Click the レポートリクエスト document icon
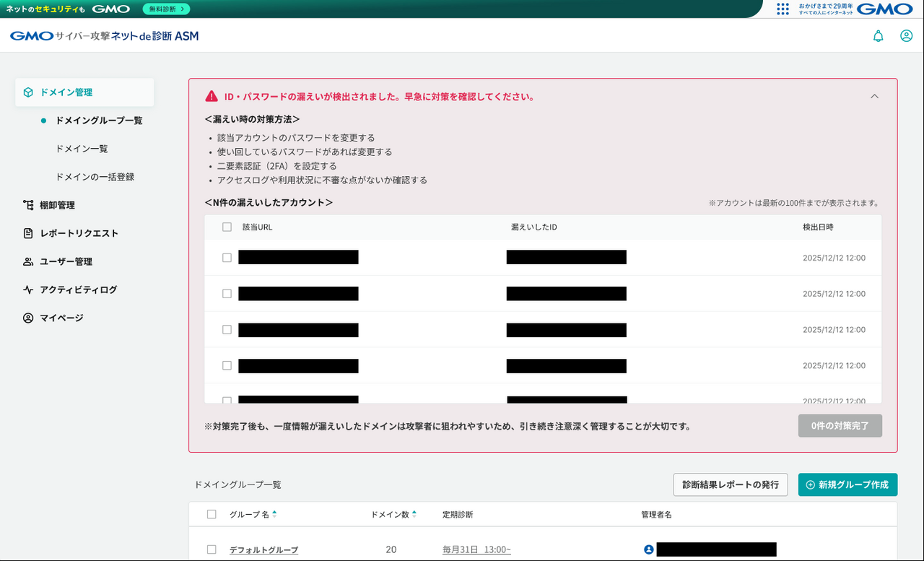 point(28,233)
